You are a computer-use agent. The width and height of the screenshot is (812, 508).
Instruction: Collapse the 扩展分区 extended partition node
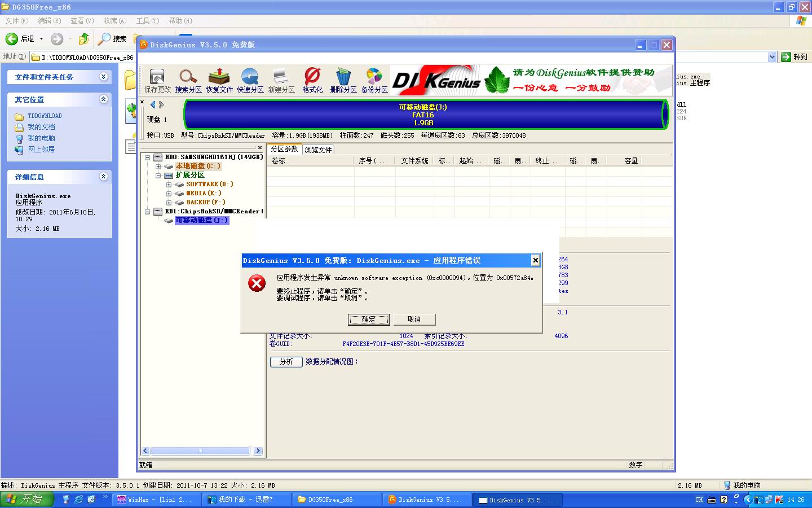[x=158, y=176]
